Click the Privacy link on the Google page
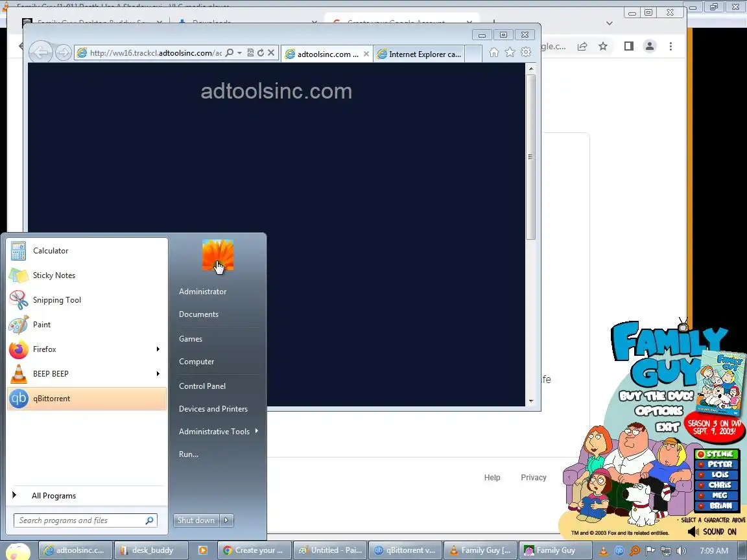This screenshot has height=560, width=747. [x=534, y=478]
